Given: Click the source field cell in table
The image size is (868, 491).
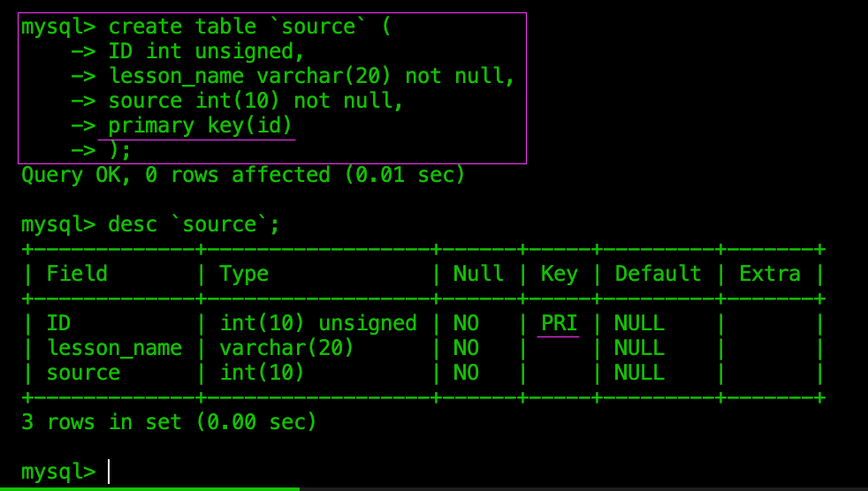Looking at the screenshot, I should (x=83, y=374).
